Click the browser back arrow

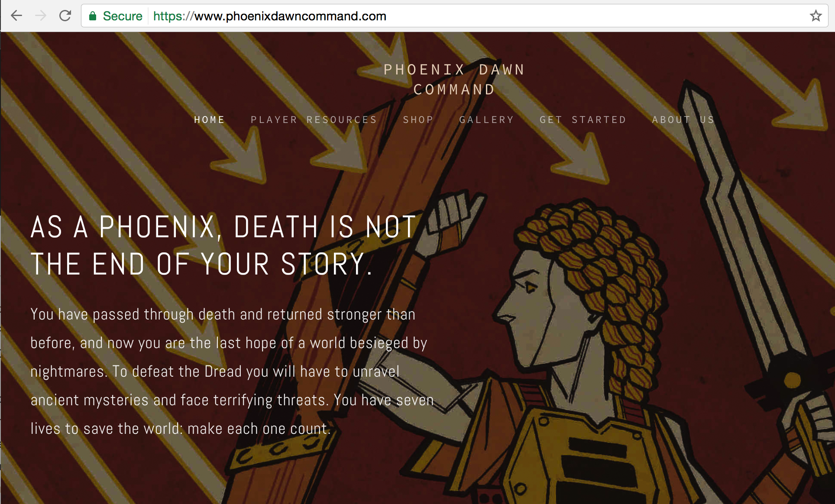16,16
